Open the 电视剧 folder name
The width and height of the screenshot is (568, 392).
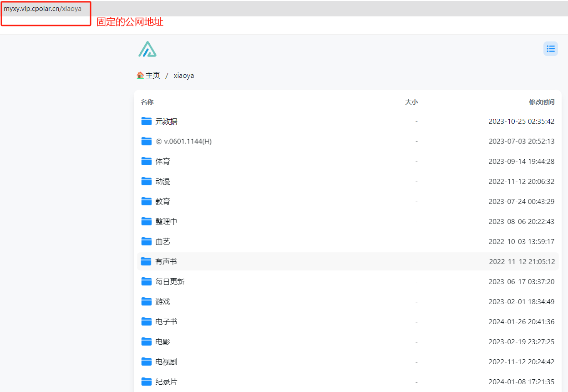(x=166, y=362)
